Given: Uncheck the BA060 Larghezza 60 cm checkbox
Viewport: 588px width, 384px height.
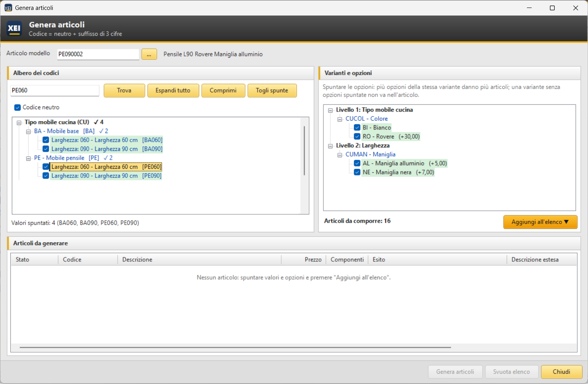Looking at the screenshot, I should pos(46,140).
